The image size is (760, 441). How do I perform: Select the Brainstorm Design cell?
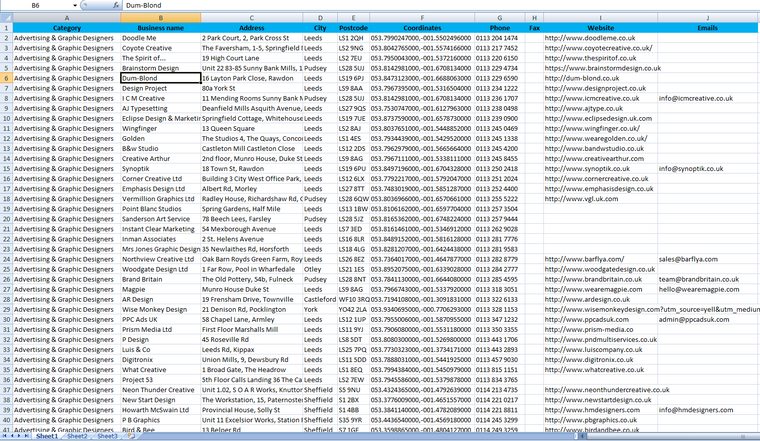[x=160, y=68]
